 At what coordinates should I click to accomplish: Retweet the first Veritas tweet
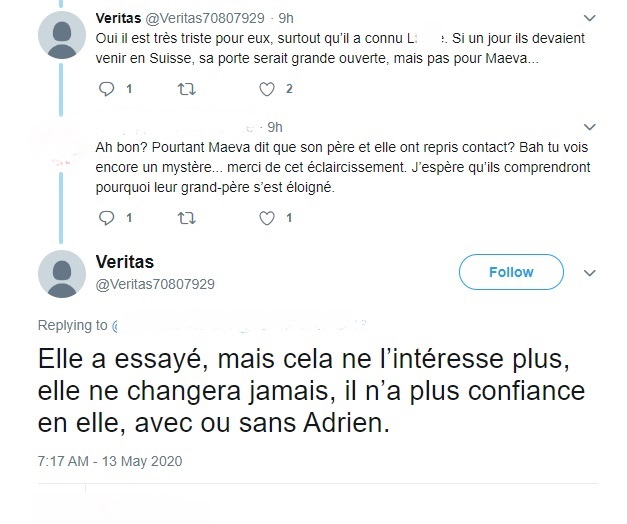coord(187,89)
